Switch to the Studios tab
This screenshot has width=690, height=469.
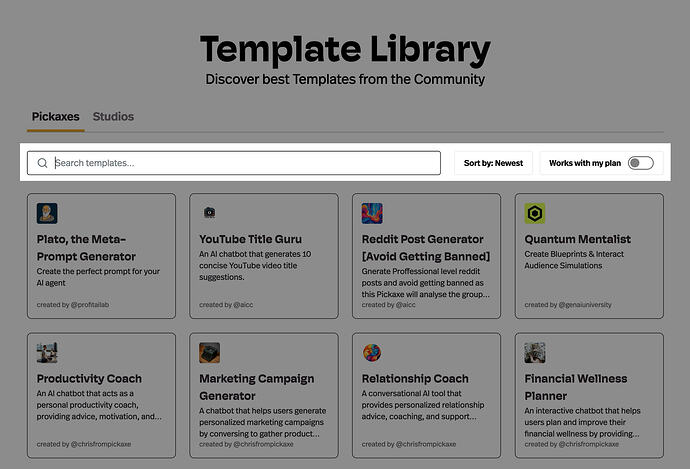click(113, 117)
